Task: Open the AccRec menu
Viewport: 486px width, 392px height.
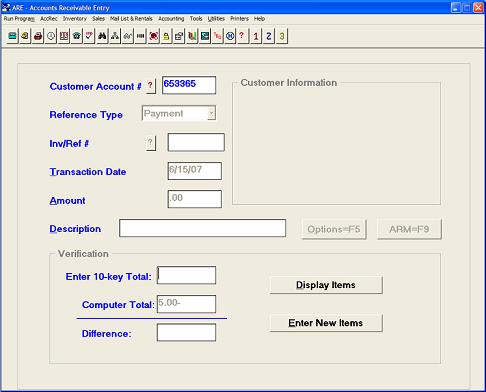Action: pos(49,19)
